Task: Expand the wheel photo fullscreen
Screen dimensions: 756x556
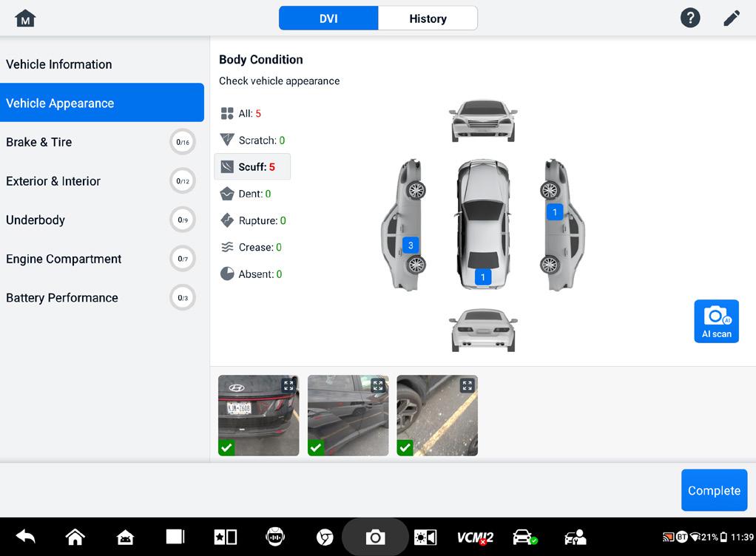Action: [468, 385]
